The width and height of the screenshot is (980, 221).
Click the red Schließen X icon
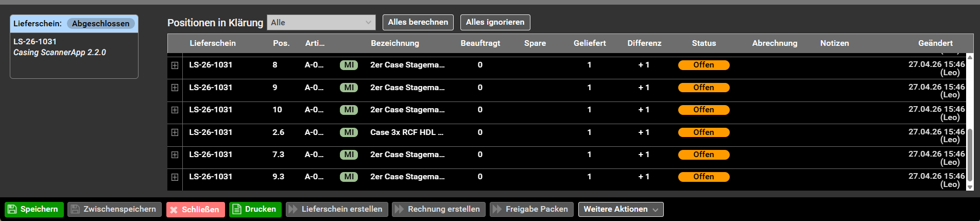pos(174,210)
